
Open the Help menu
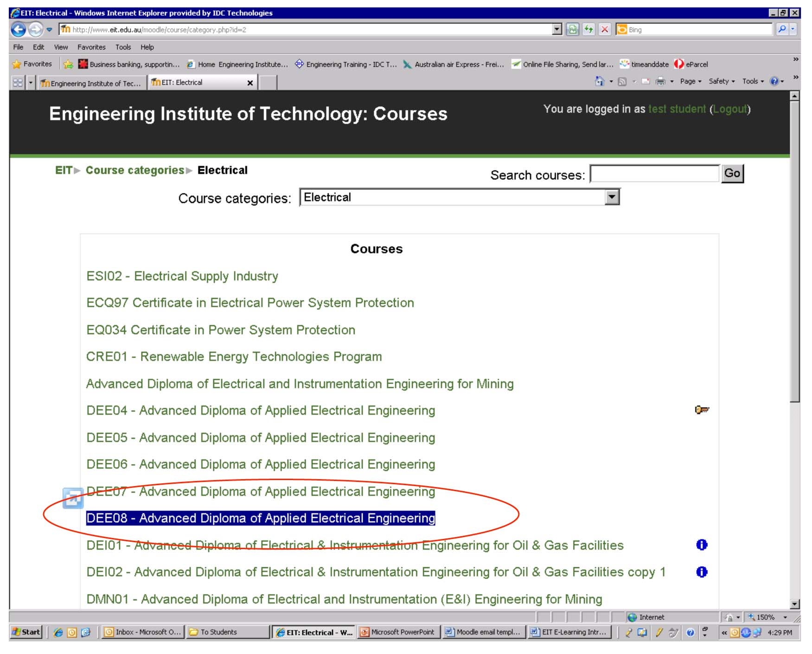point(147,47)
